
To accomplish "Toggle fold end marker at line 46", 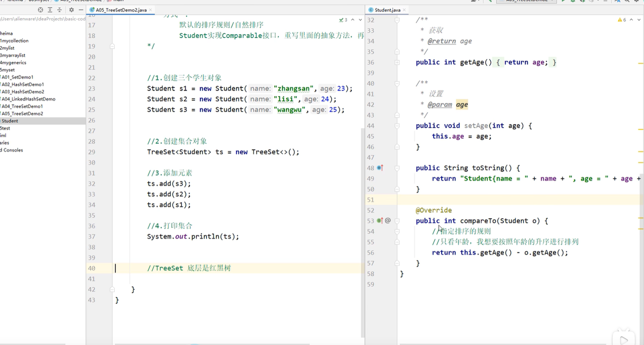I will coord(397,147).
